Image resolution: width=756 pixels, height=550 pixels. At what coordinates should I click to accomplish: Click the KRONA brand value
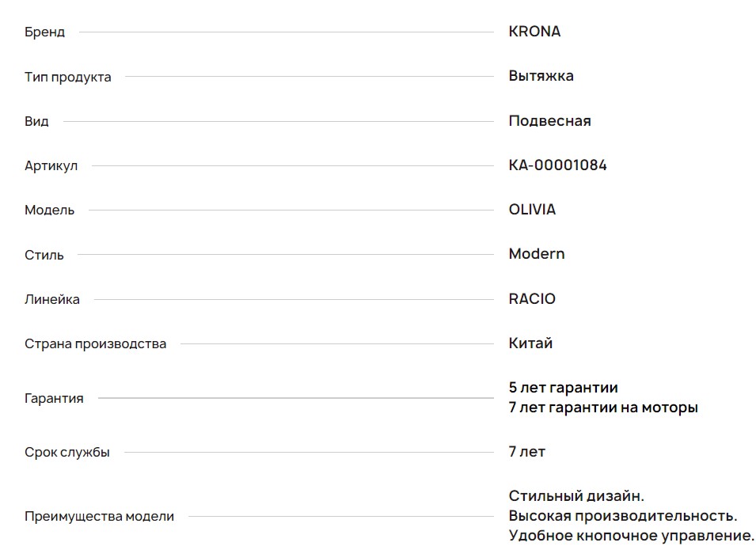coord(534,32)
